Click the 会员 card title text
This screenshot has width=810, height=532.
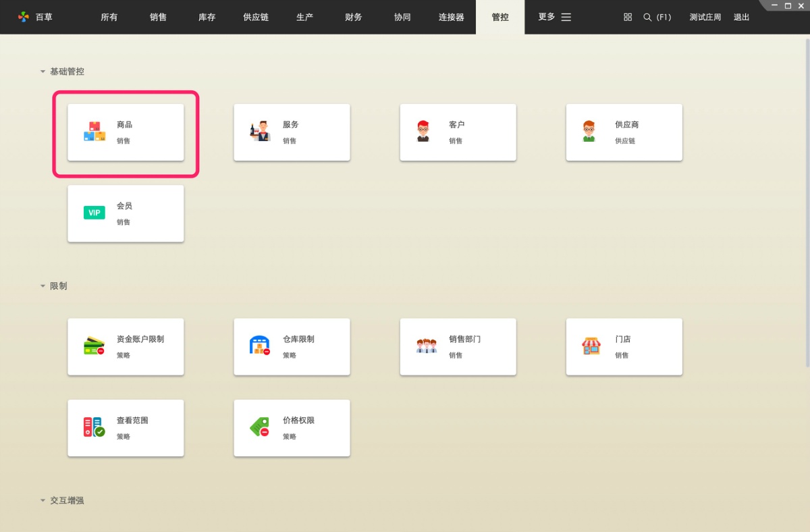coord(124,206)
